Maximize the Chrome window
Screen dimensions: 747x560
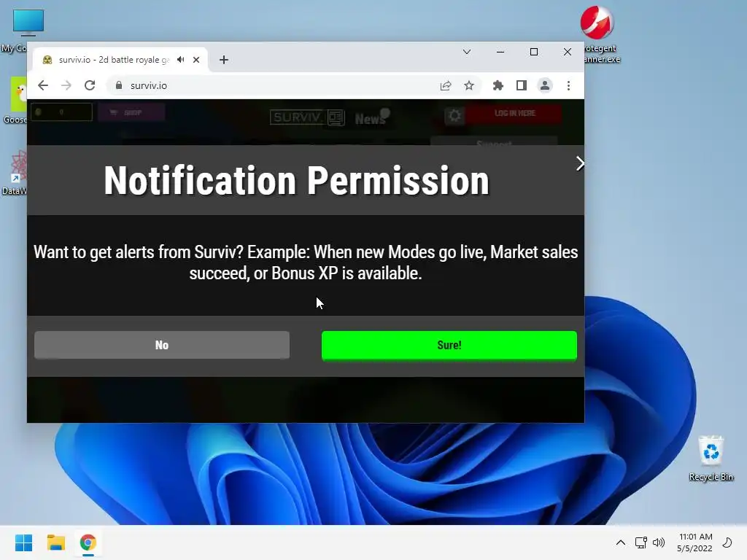tap(534, 52)
